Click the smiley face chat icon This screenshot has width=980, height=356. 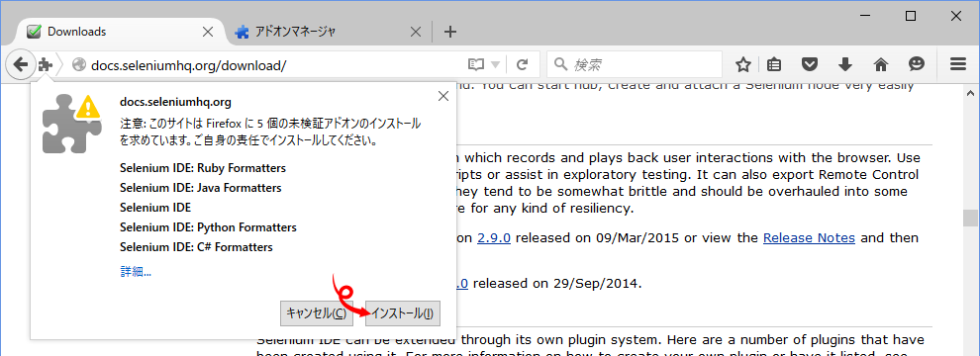click(x=917, y=64)
